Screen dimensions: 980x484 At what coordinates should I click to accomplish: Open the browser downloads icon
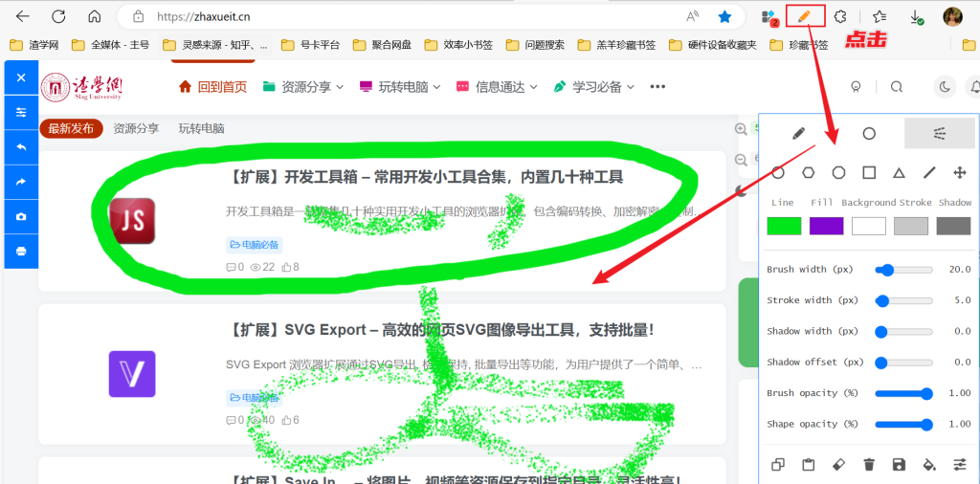pos(916,17)
